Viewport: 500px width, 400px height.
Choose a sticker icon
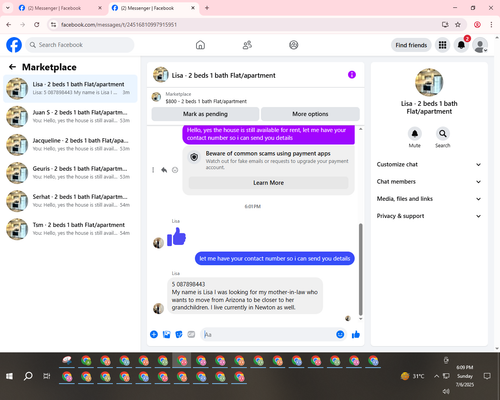click(x=179, y=334)
